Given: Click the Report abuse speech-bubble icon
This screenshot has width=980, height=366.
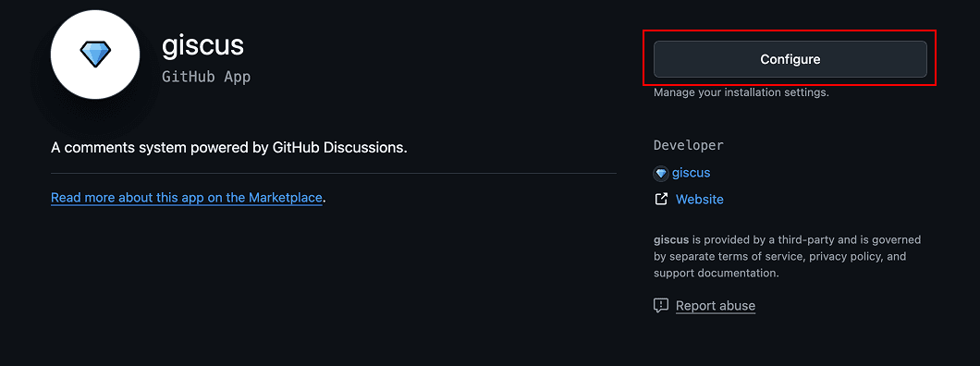Looking at the screenshot, I should tap(661, 305).
